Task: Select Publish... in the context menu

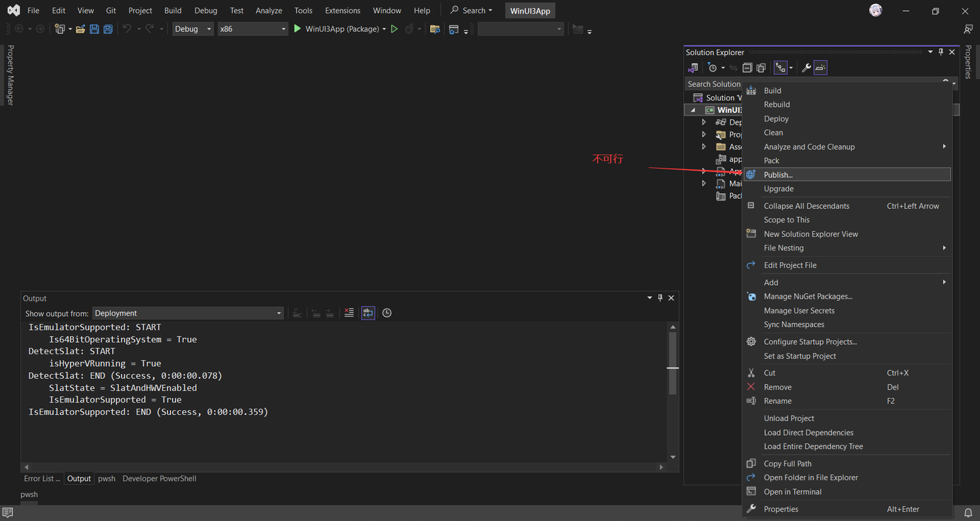Action: 778,175
